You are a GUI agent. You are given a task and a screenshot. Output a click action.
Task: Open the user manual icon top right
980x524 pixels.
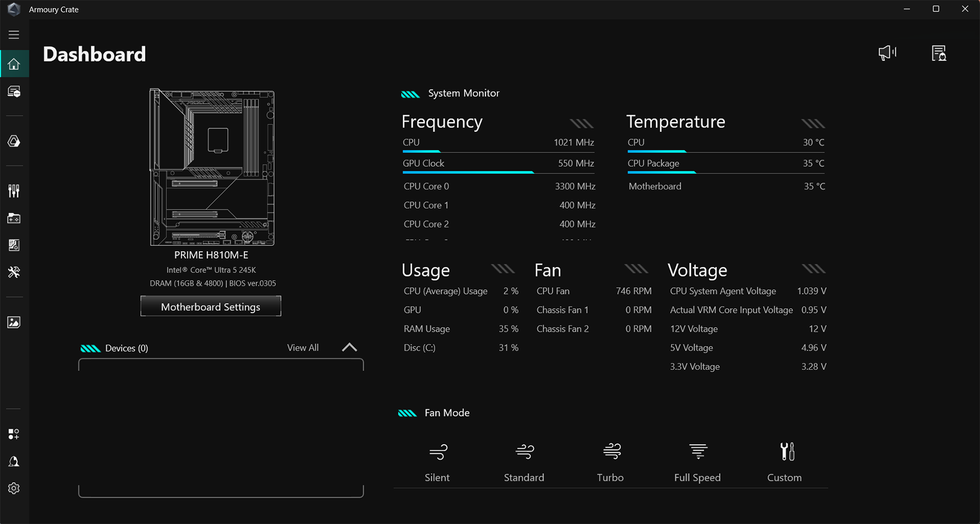point(939,53)
